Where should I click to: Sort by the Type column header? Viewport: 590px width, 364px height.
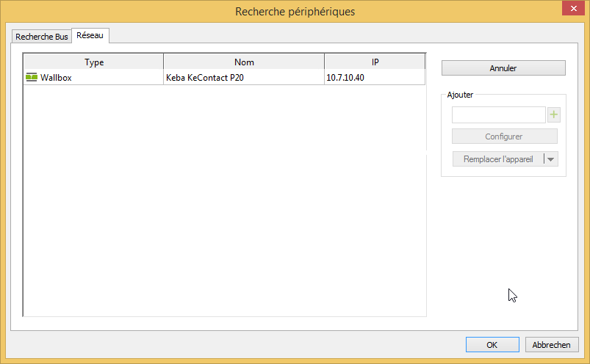coord(94,62)
